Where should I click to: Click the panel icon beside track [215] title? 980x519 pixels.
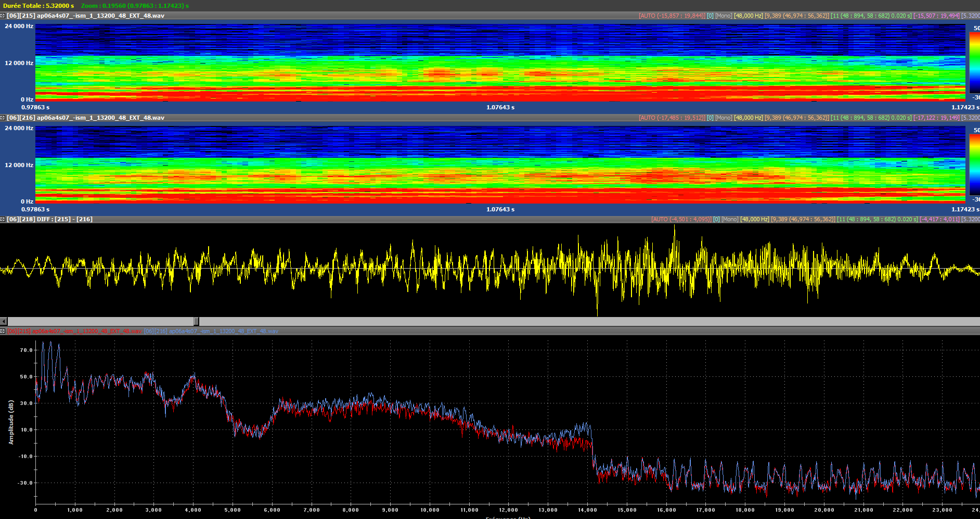(3, 16)
